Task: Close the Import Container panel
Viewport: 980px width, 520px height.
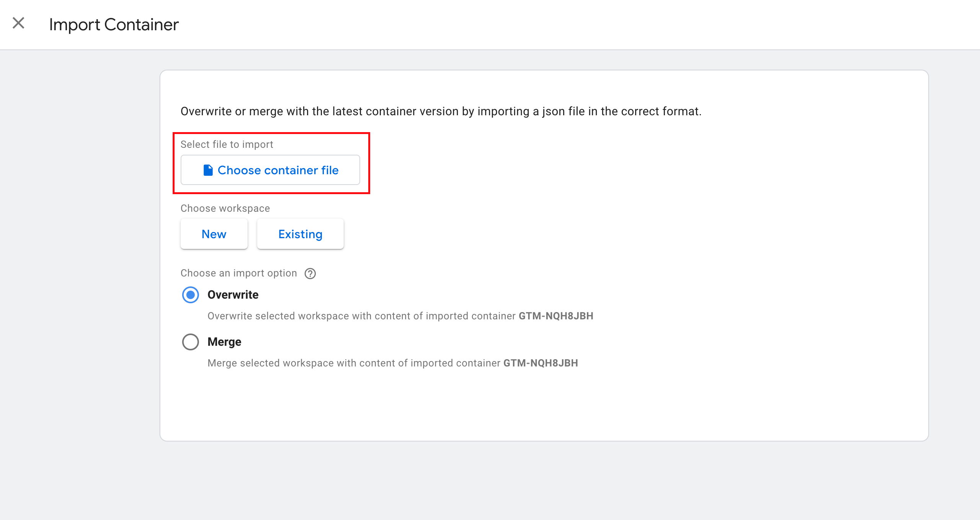Action: pyautogui.click(x=18, y=23)
